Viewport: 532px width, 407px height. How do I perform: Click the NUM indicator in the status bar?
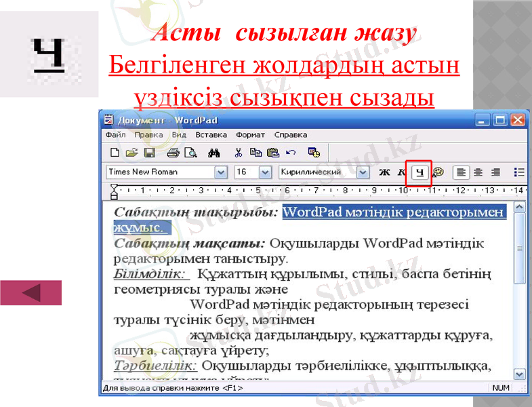coord(501,388)
